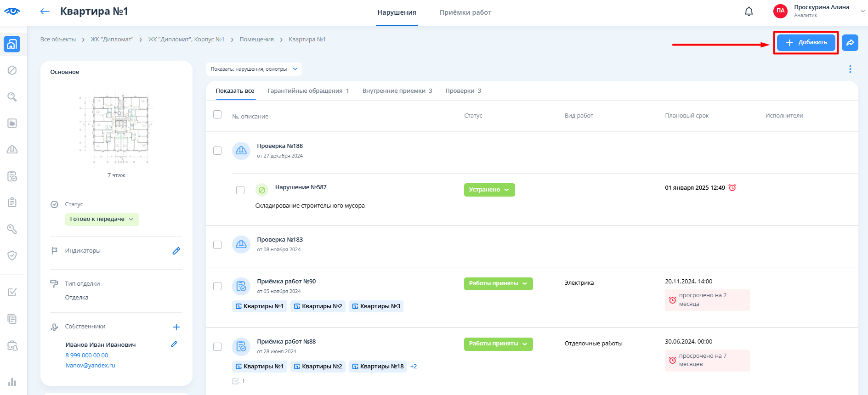Toggle the select-all checkbox in table header
The width and height of the screenshot is (868, 395).
pos(217,114)
